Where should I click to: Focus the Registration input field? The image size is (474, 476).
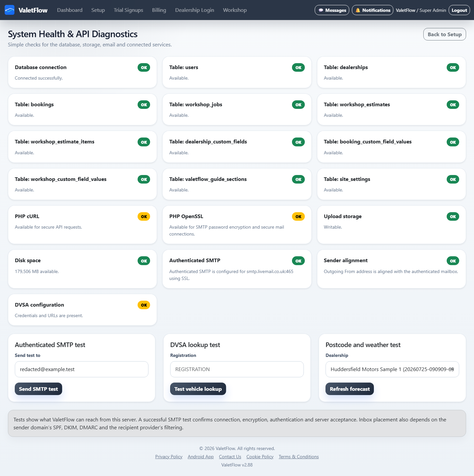[237, 369]
